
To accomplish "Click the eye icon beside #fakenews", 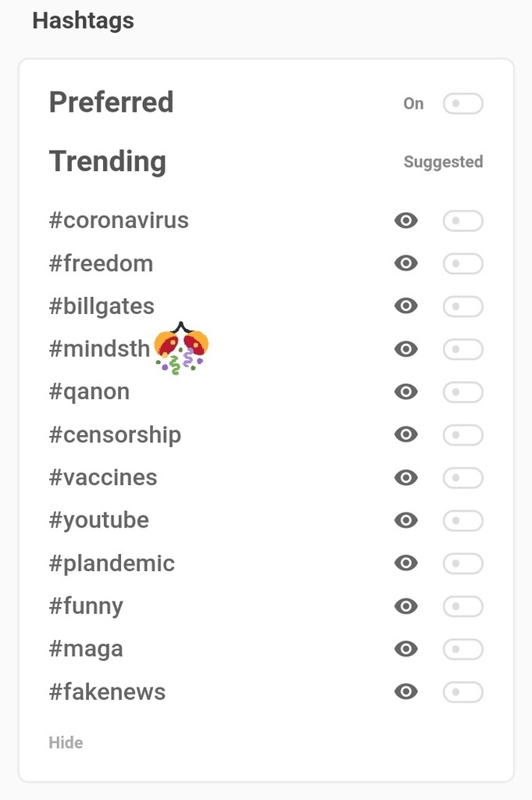I will (x=406, y=691).
